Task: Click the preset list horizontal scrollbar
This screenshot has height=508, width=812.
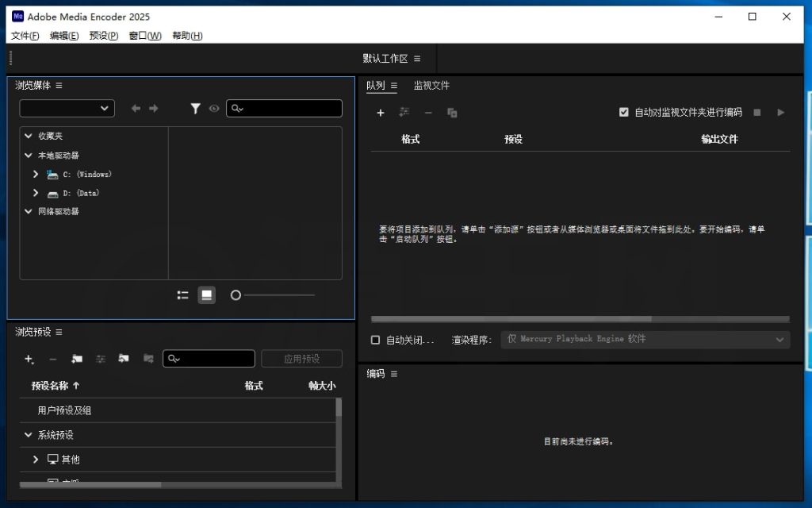Action: 90,485
